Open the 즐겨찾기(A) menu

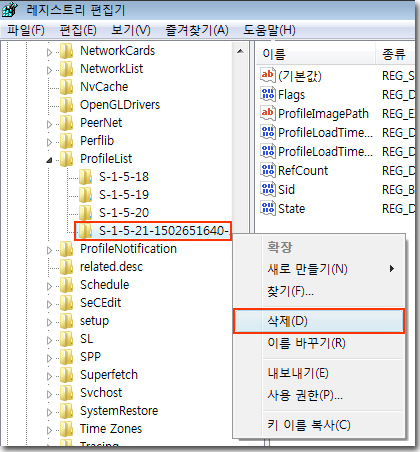(x=197, y=30)
